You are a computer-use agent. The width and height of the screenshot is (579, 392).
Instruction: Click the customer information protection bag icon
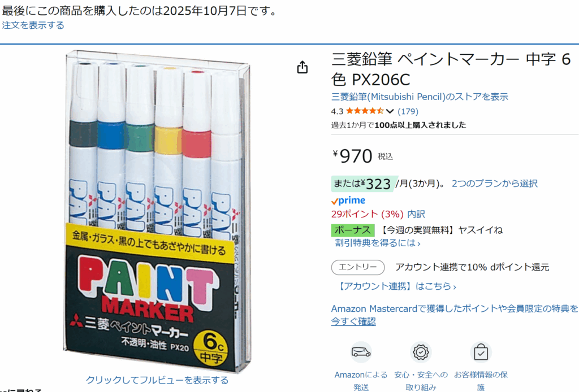[x=481, y=352]
